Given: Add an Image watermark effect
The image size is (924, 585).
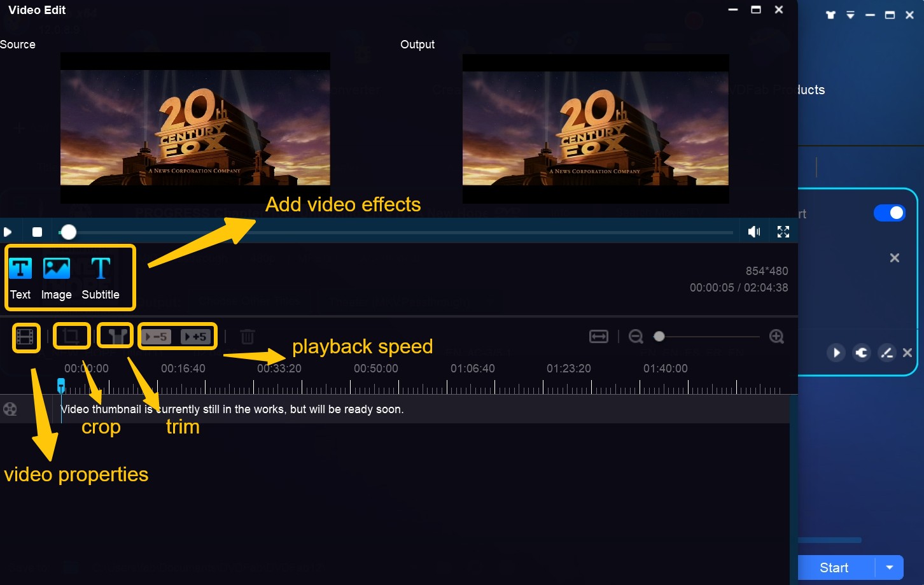Looking at the screenshot, I should coord(56,278).
